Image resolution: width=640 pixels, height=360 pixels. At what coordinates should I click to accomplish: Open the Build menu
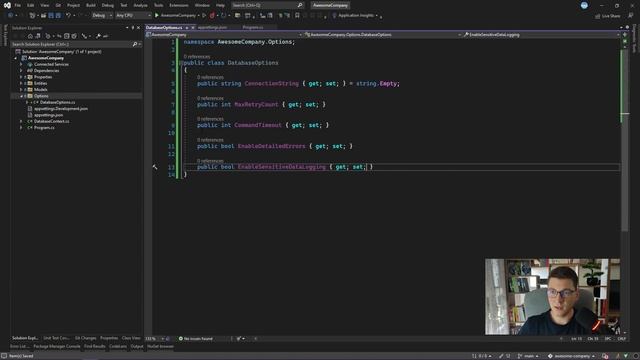91,5
